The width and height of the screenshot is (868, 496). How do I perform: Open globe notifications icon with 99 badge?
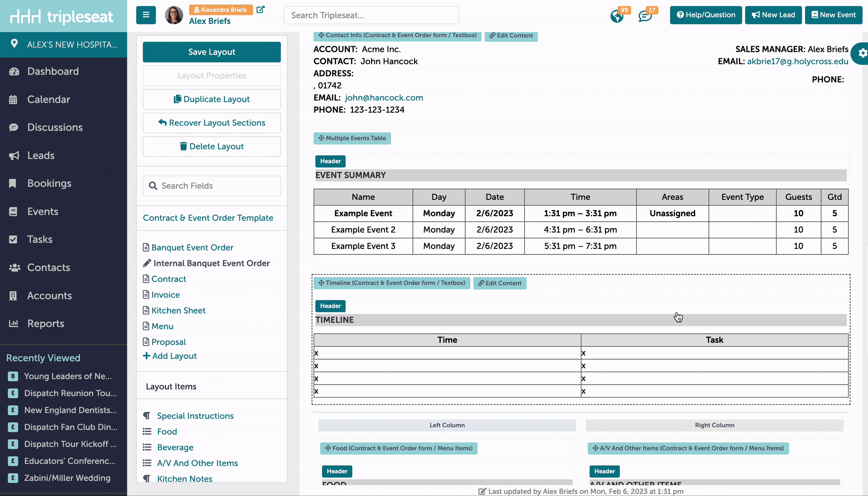617,16
